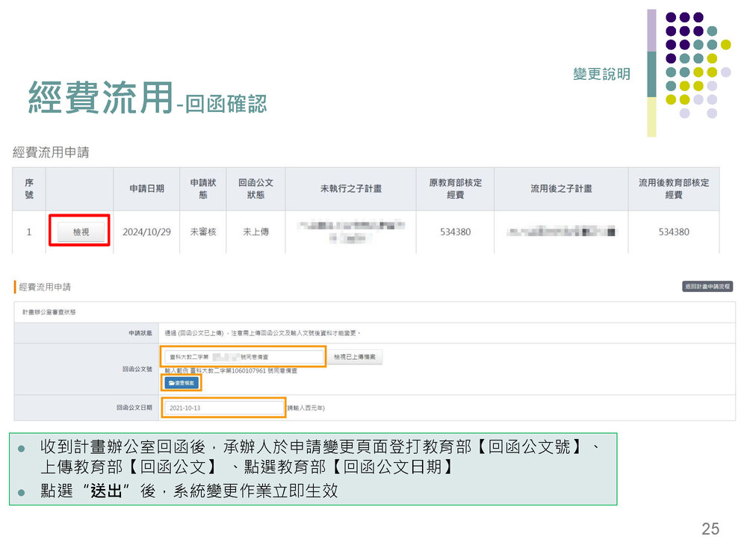Viewport: 747px width, 560px height.
Task: Click the 未上傳 status cell
Action: click(x=255, y=232)
